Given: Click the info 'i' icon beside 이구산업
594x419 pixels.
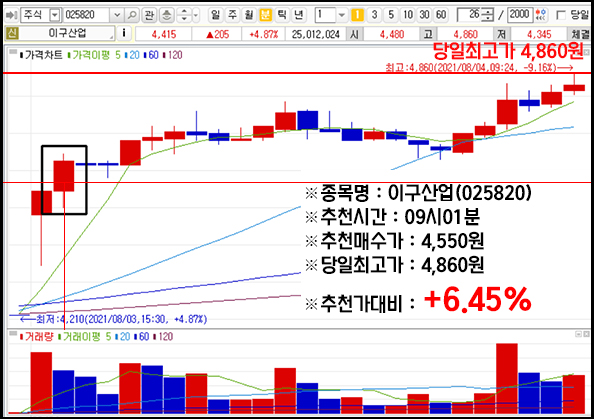Looking at the screenshot, I should click(124, 34).
